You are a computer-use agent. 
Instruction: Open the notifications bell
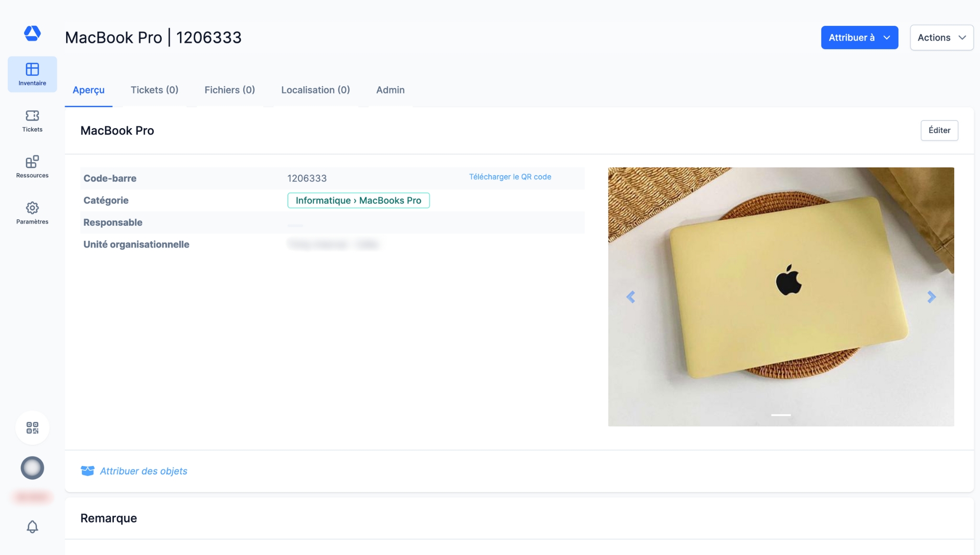(x=32, y=527)
